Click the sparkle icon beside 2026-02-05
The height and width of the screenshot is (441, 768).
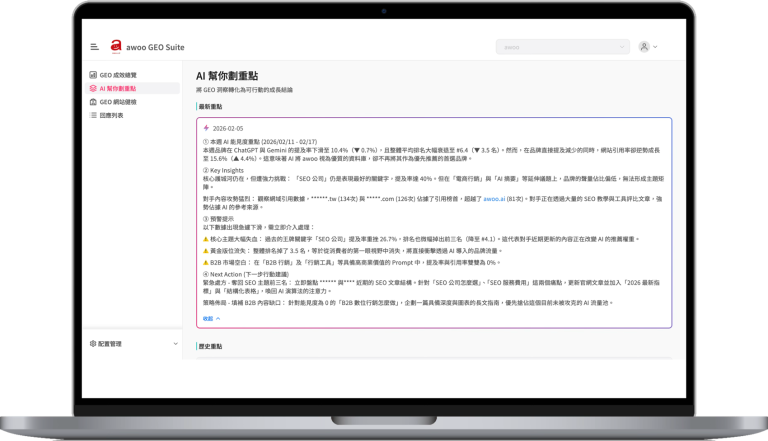[x=205, y=128]
